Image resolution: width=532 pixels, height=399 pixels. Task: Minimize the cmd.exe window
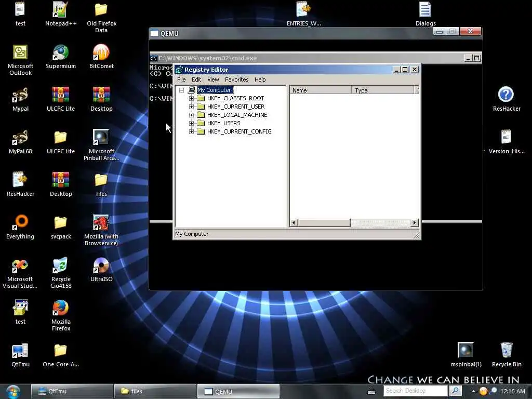click(468, 58)
